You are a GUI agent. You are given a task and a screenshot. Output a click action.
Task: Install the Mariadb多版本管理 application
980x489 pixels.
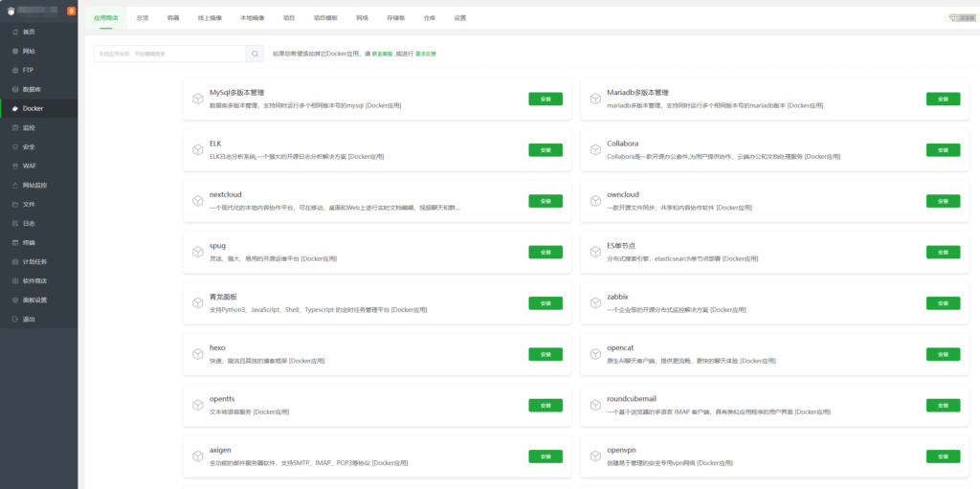pyautogui.click(x=943, y=99)
